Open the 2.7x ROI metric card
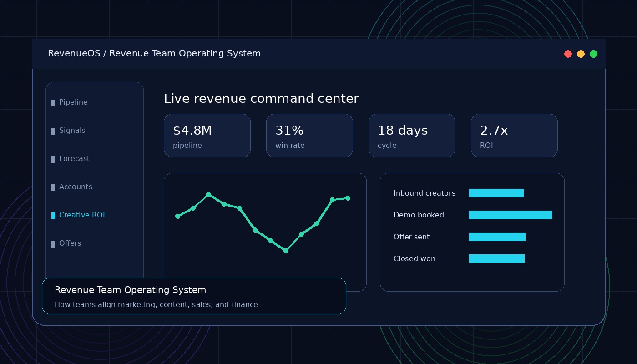 [x=514, y=136]
